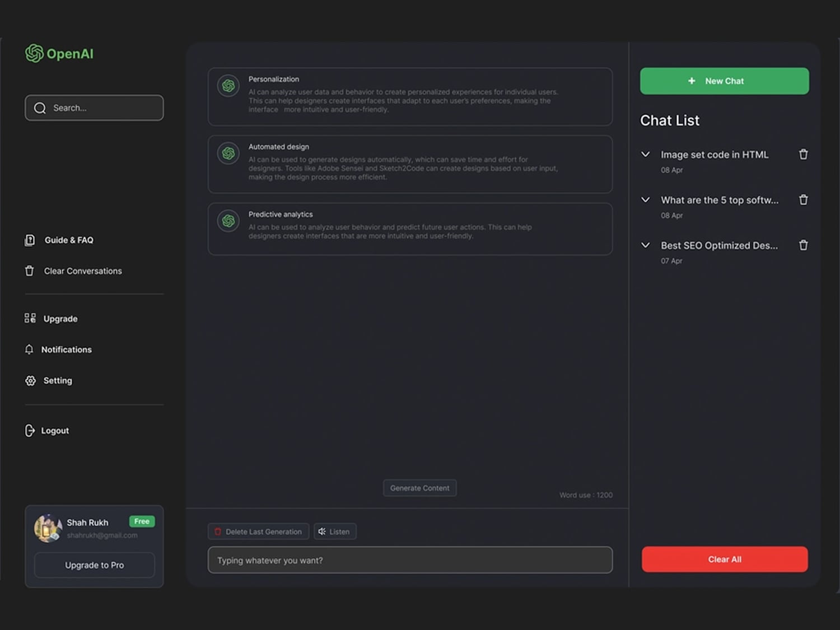
Task: Open Notifications
Action: 58,349
